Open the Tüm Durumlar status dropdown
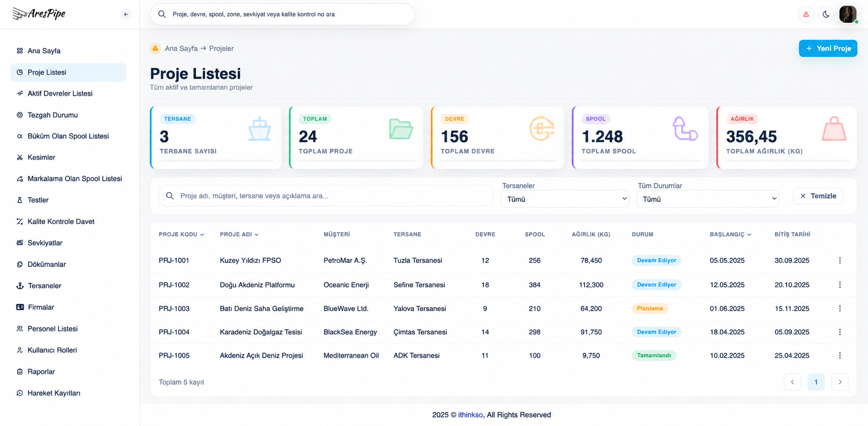 [x=707, y=199]
